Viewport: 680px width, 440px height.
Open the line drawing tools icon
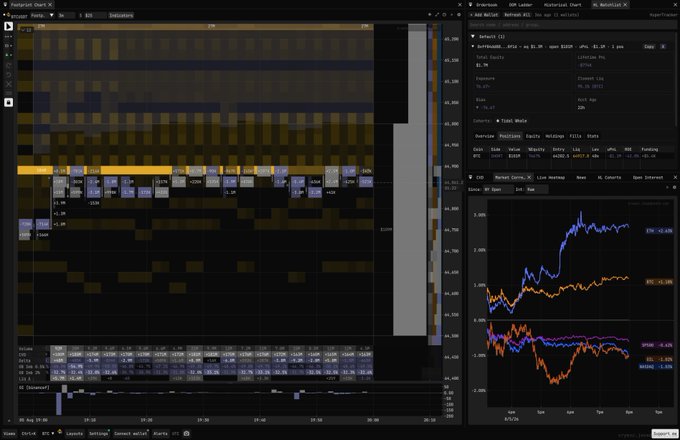coord(8,36)
